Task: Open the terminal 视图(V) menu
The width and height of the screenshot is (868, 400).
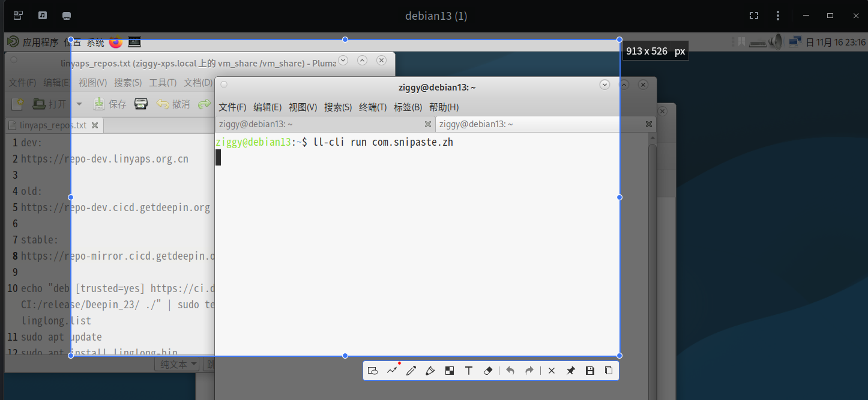Action: pos(303,107)
